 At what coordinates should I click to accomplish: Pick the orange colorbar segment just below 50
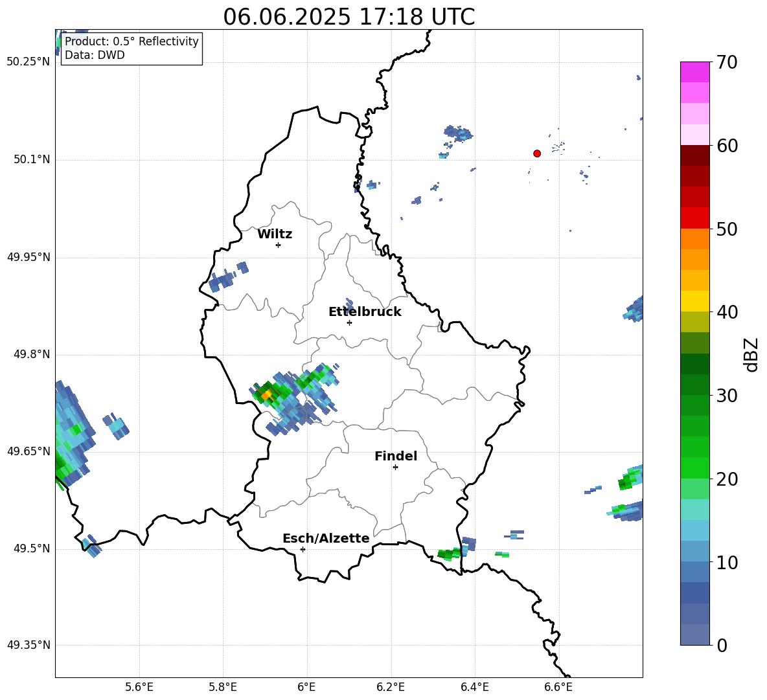coord(694,238)
